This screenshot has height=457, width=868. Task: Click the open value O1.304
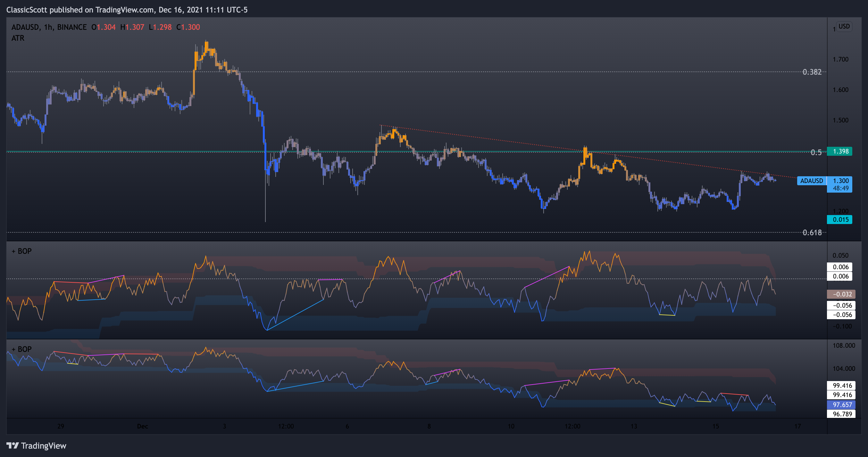point(104,27)
